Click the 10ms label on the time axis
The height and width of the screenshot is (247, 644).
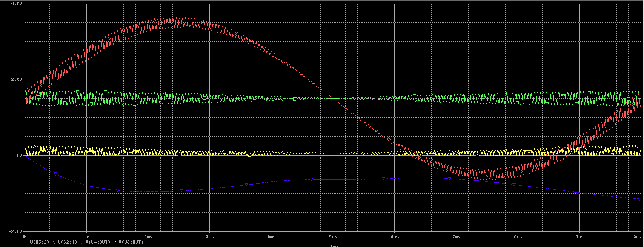636,237
